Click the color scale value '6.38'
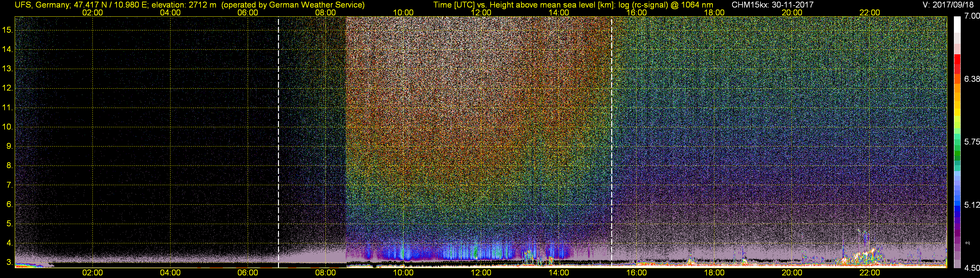 [972, 79]
